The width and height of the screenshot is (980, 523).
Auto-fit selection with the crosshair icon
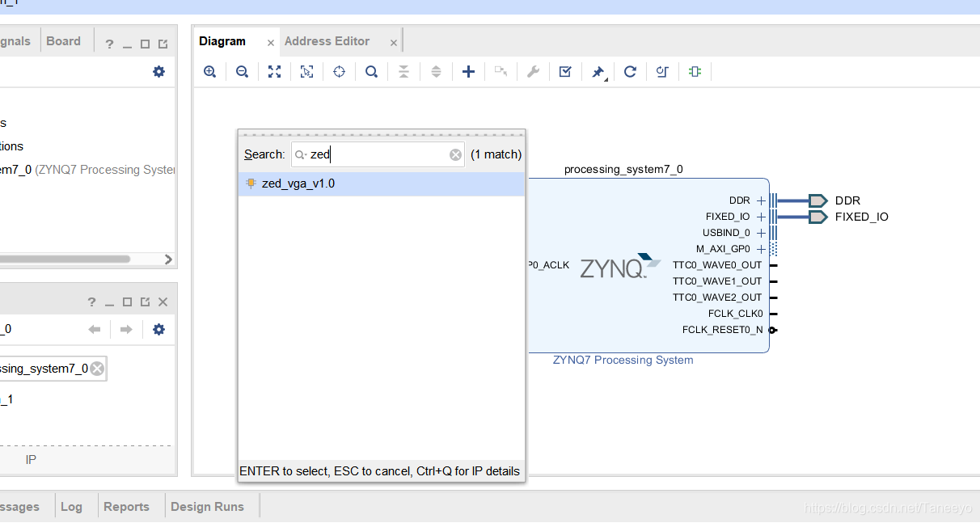point(339,72)
